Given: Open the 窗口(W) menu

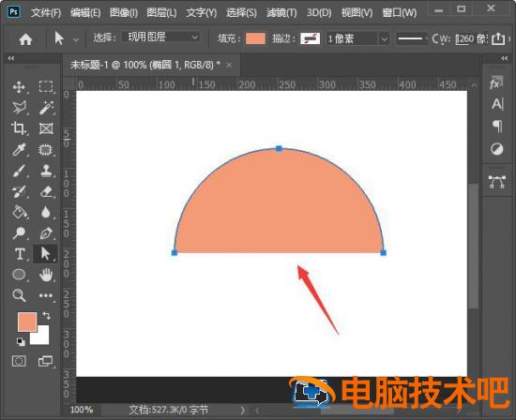Looking at the screenshot, I should (x=399, y=13).
